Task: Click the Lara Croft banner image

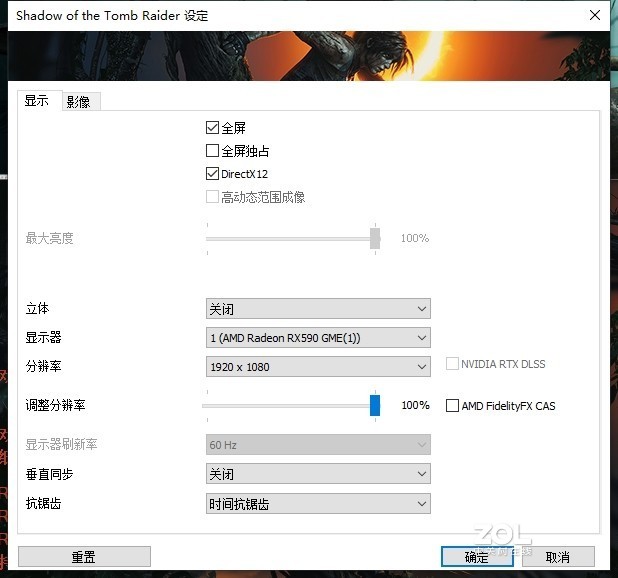Action: (x=309, y=56)
